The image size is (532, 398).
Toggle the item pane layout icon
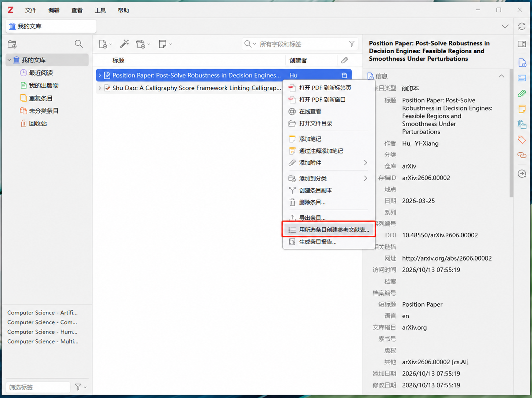[522, 44]
